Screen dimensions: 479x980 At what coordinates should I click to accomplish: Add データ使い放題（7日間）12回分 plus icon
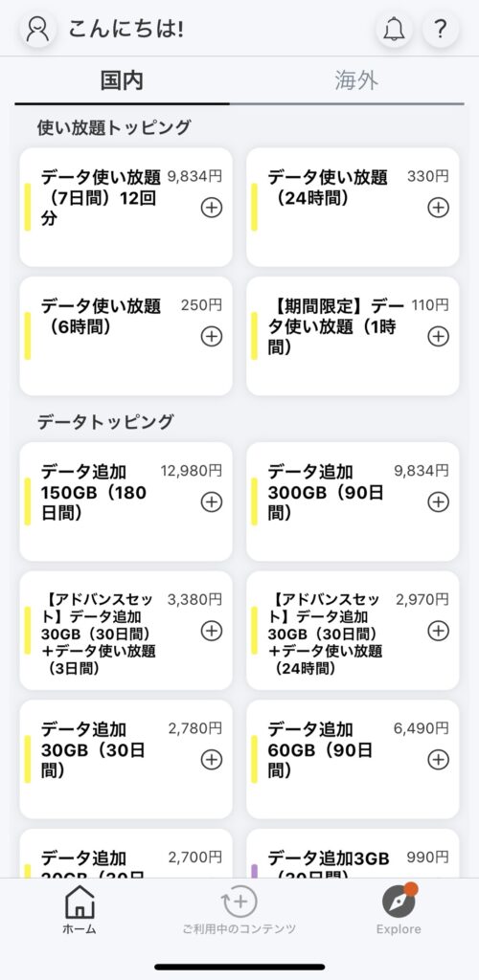[x=212, y=207]
